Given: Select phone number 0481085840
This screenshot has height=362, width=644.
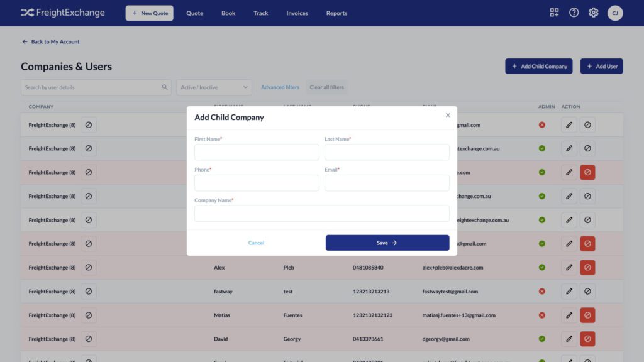Looking at the screenshot, I should 368,268.
